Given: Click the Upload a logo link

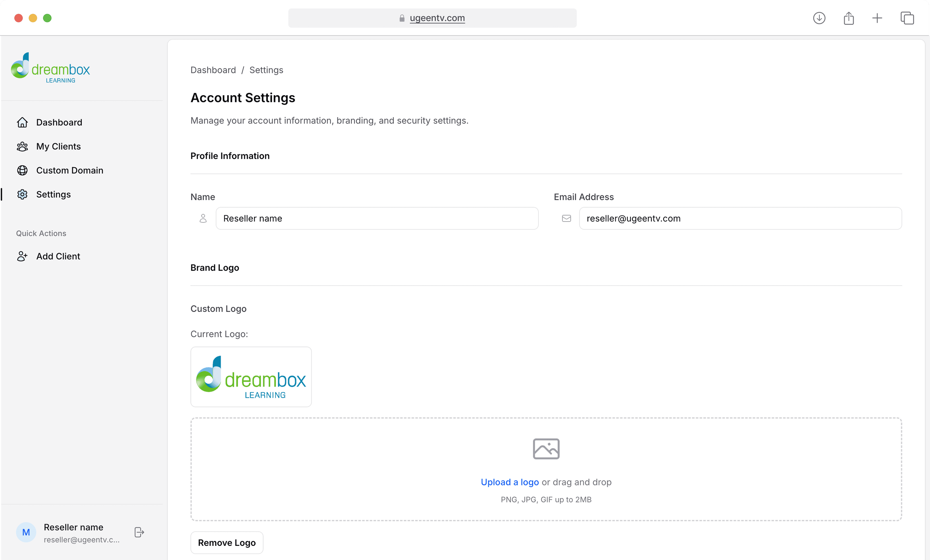Looking at the screenshot, I should 510,482.
